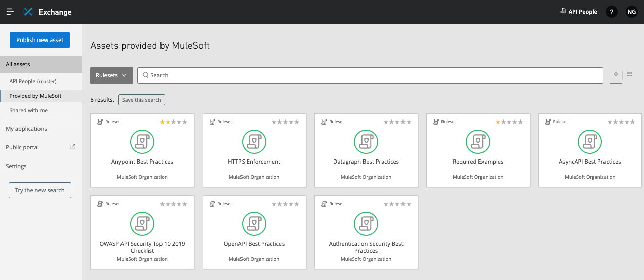Open Datagraph Best Practices title
The image size is (644, 280).
366,162
